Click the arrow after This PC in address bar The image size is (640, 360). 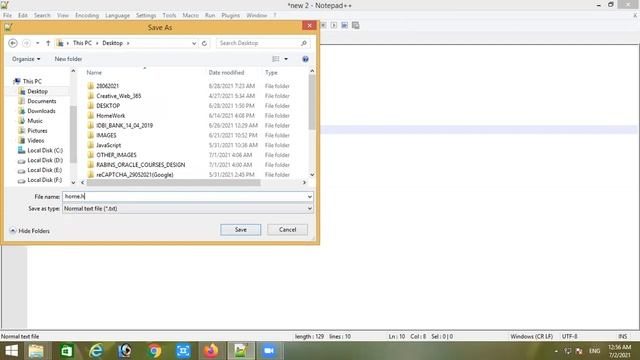[97, 43]
